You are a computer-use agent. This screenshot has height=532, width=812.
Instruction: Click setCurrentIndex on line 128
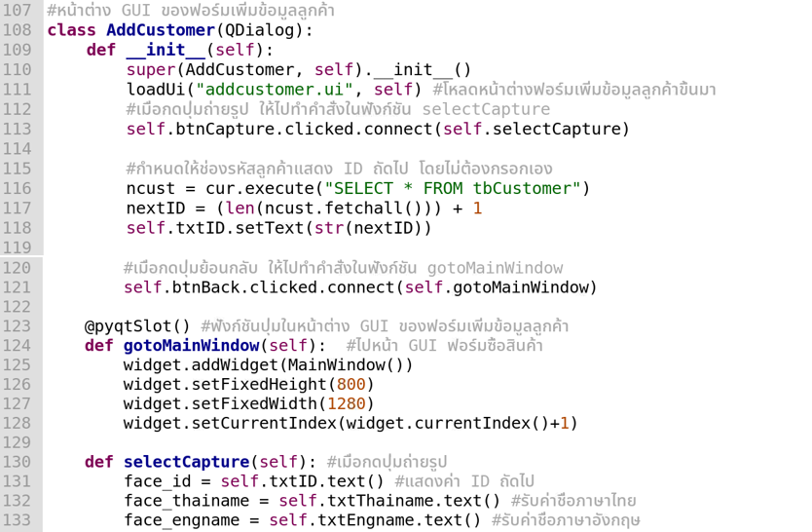pyautogui.click(x=264, y=423)
